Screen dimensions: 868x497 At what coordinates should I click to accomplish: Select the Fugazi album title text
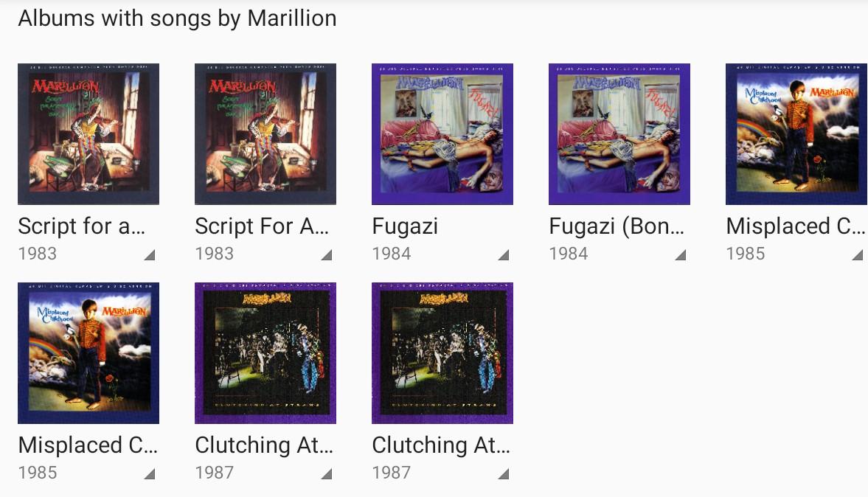pos(405,227)
